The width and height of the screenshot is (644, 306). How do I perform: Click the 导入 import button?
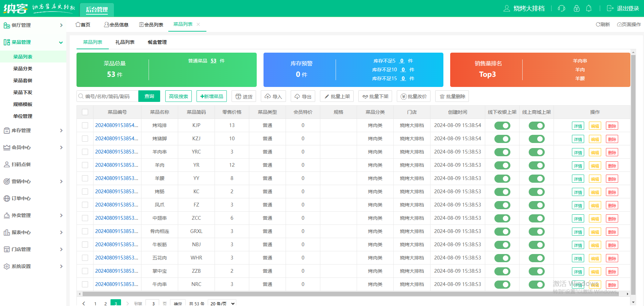[x=273, y=96]
